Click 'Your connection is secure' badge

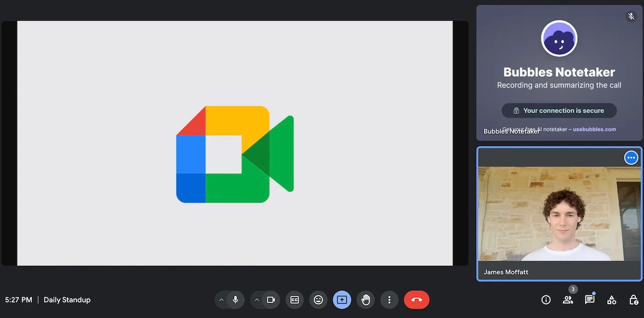[559, 110]
